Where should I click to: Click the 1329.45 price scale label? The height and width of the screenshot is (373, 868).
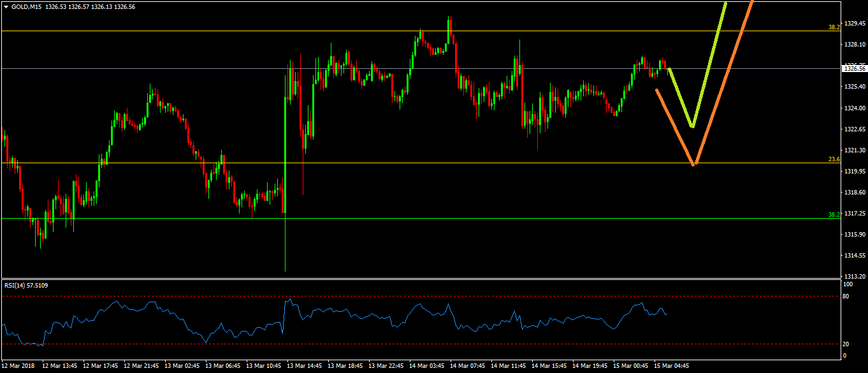[854, 24]
